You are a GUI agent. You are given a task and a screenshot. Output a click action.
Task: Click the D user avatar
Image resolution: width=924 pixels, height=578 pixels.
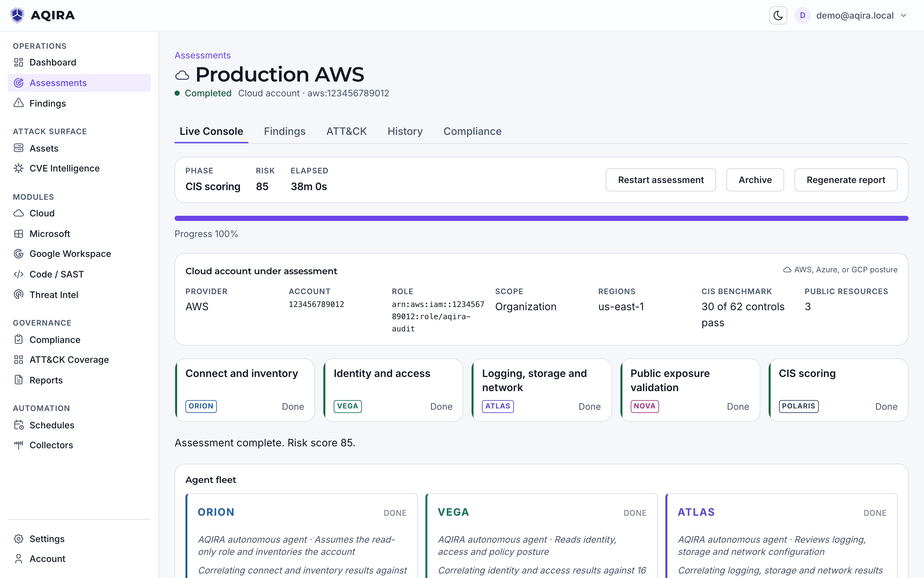click(x=802, y=15)
